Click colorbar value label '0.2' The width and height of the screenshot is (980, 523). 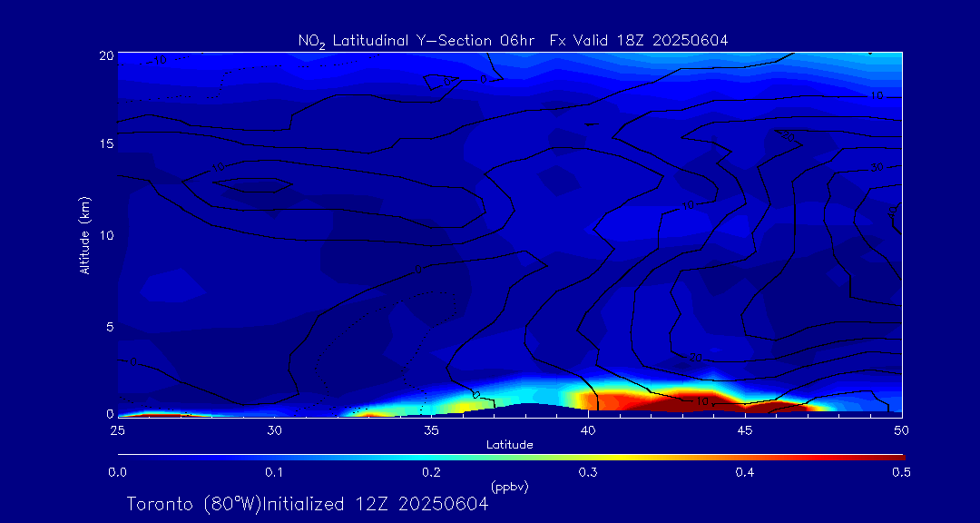click(431, 472)
